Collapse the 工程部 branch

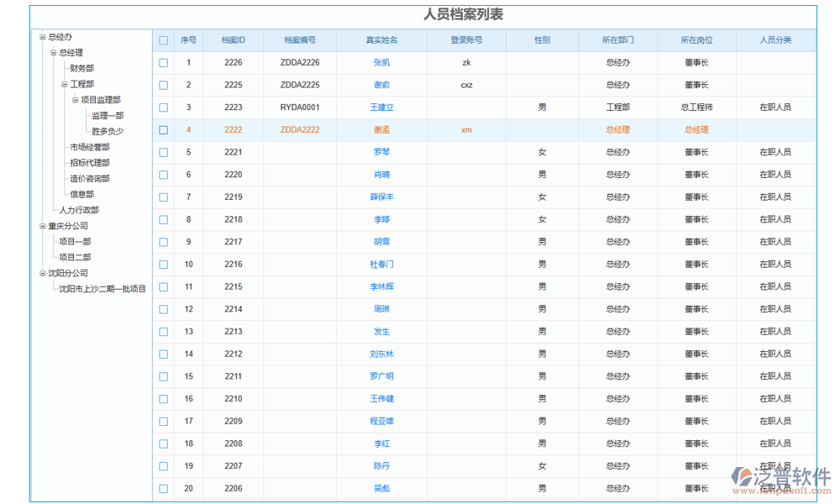click(x=63, y=83)
